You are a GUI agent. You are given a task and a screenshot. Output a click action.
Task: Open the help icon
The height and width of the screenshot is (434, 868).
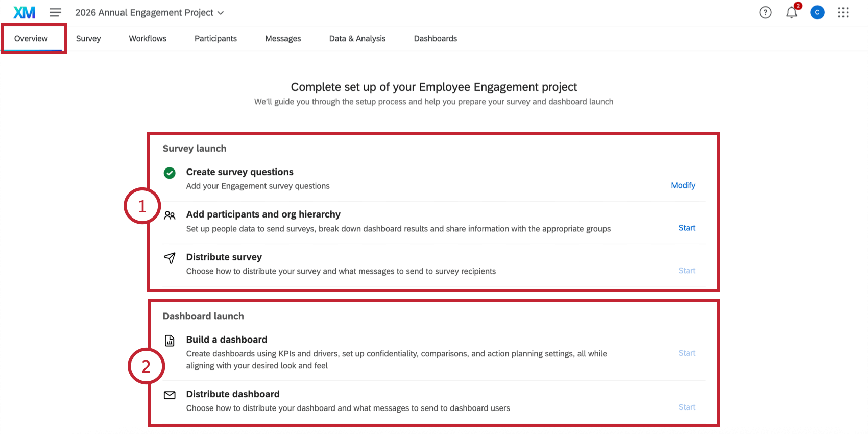pyautogui.click(x=765, y=12)
